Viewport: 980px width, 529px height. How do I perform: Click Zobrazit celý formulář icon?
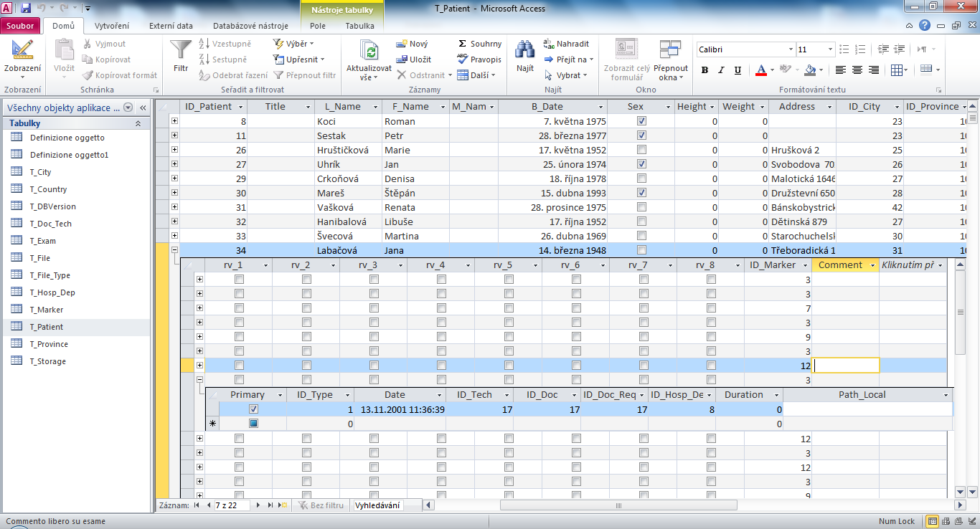click(627, 49)
